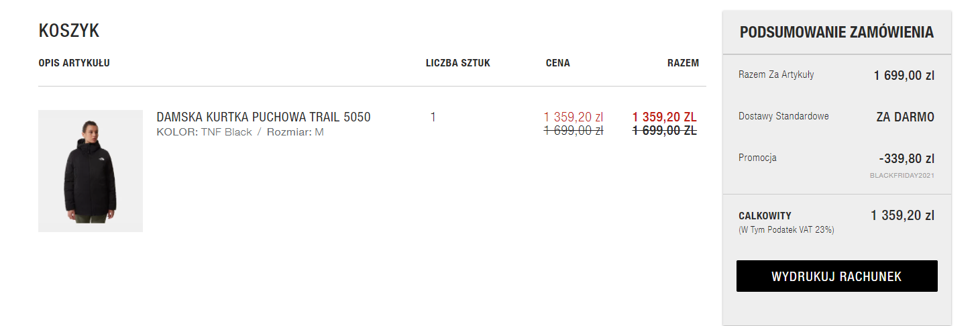Screen dimensions: 980x326
Task: Click the Promocja label in summary
Action: pos(757,158)
